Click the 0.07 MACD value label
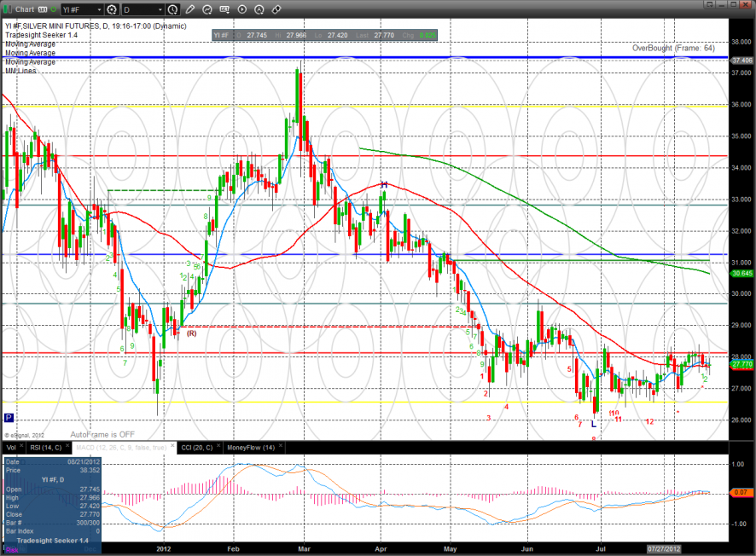 [x=741, y=492]
